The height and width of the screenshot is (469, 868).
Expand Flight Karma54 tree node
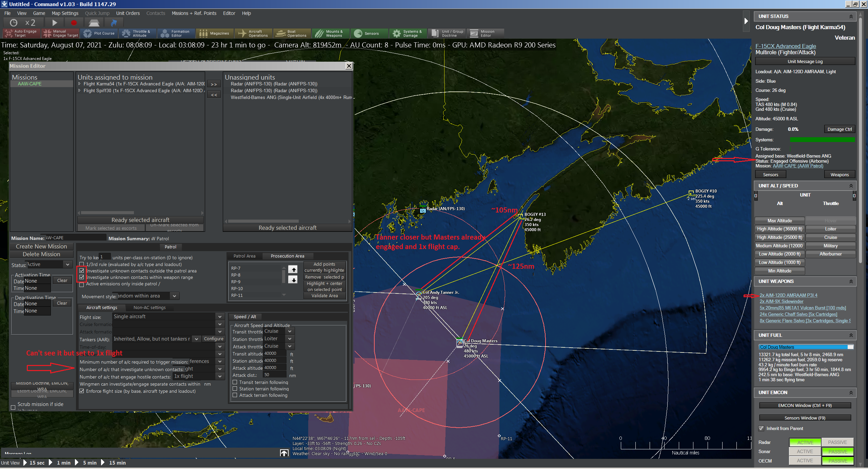(x=80, y=84)
